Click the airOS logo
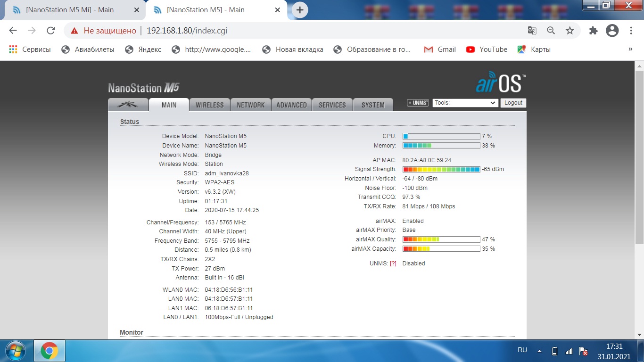644x362 pixels. click(x=501, y=82)
